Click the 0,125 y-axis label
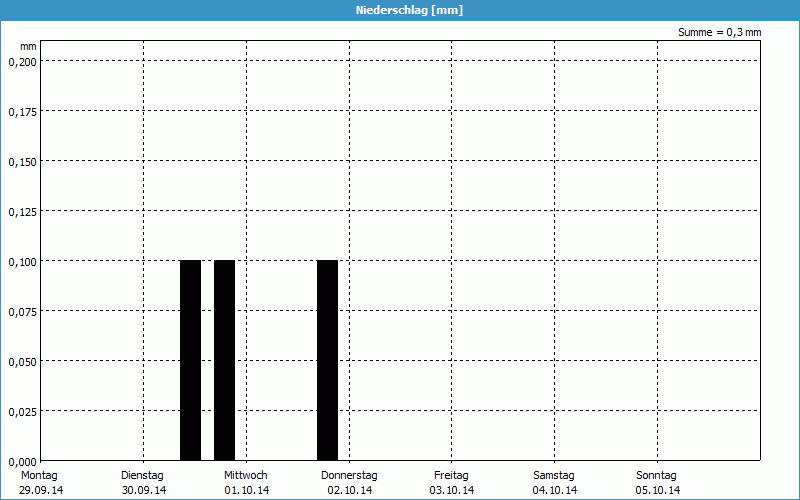The image size is (800, 500). [22, 212]
